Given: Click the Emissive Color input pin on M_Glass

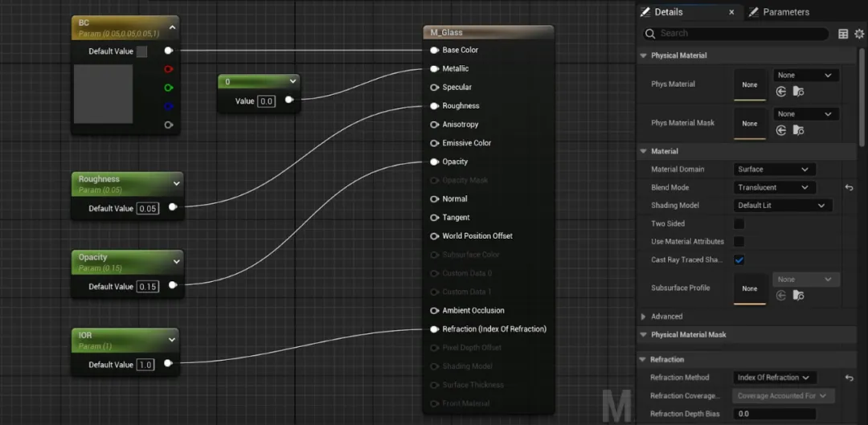Looking at the screenshot, I should click(435, 143).
